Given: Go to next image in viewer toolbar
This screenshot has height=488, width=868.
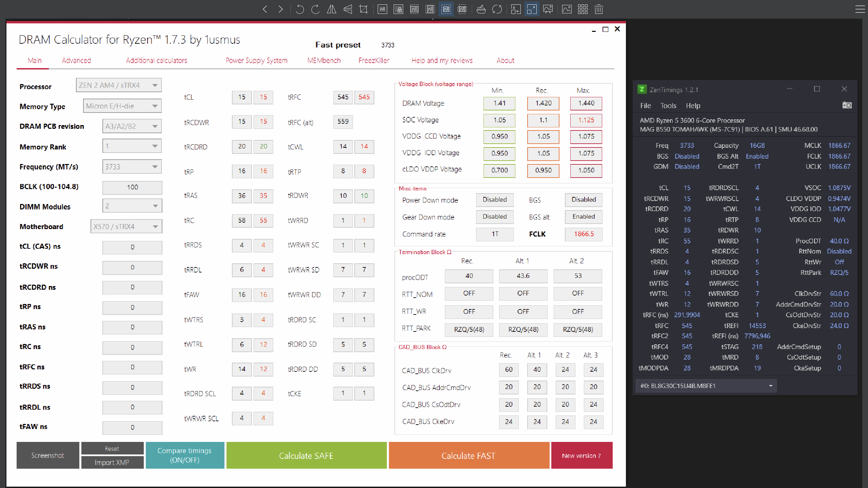Looking at the screenshot, I should 280,9.
